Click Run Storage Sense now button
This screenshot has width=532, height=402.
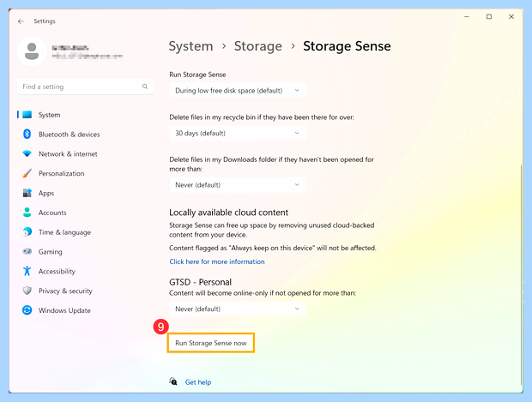(211, 343)
